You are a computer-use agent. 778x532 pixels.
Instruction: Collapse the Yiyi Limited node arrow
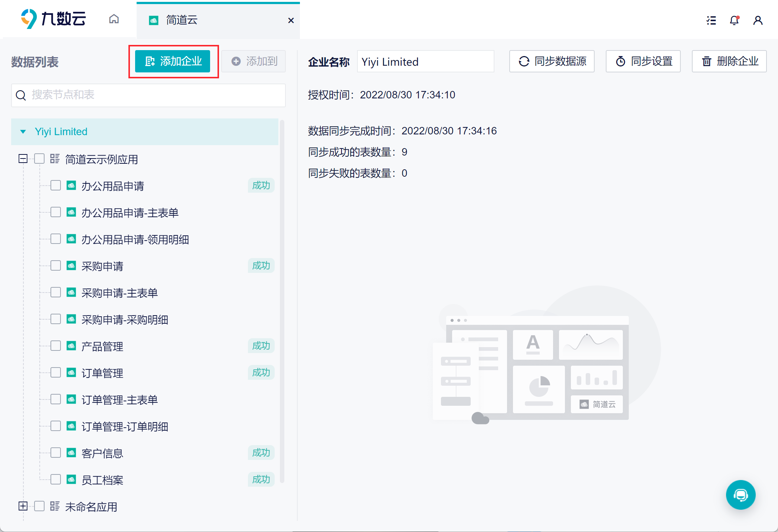[23, 132]
